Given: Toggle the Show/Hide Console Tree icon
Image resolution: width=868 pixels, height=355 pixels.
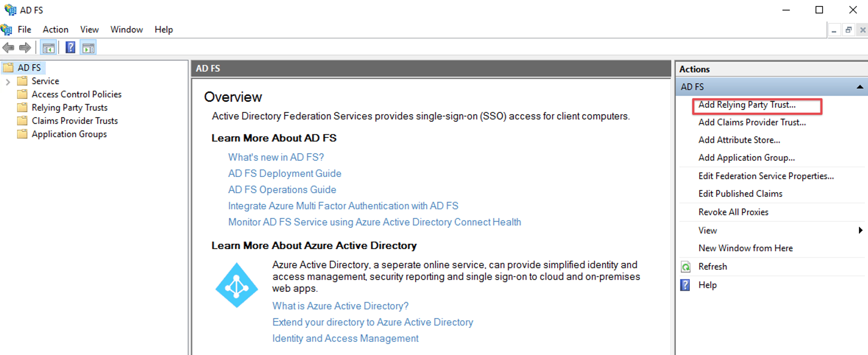Looking at the screenshot, I should pyautogui.click(x=48, y=48).
